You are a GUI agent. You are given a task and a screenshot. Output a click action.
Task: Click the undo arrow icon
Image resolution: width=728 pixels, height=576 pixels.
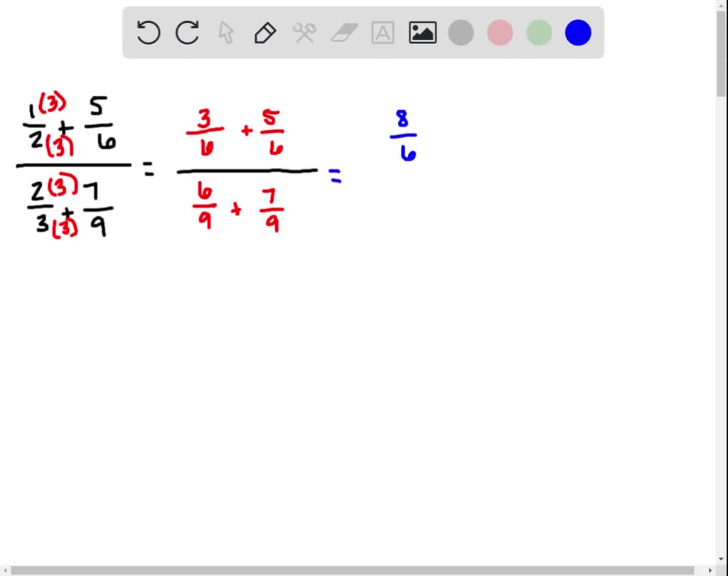tap(149, 33)
